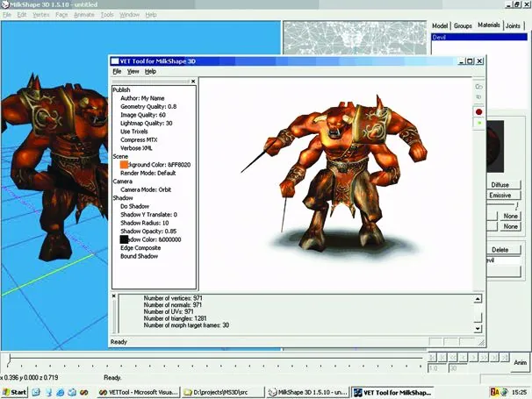Jump to last animation frame
Image resolution: width=532 pixels, height=399 pixels.
coord(505,357)
